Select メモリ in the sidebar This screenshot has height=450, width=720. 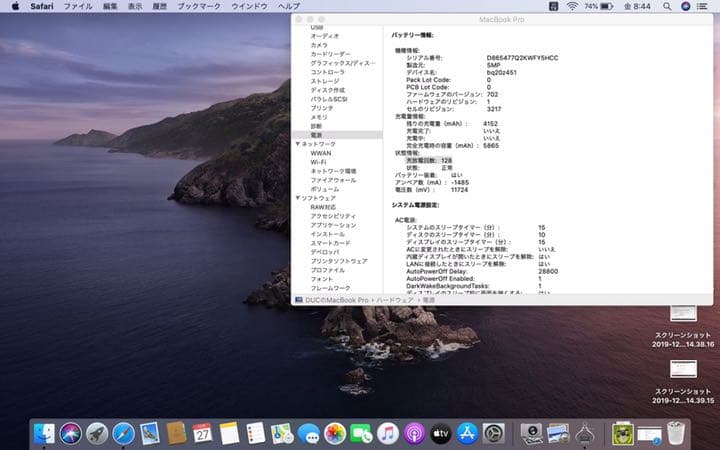click(319, 117)
